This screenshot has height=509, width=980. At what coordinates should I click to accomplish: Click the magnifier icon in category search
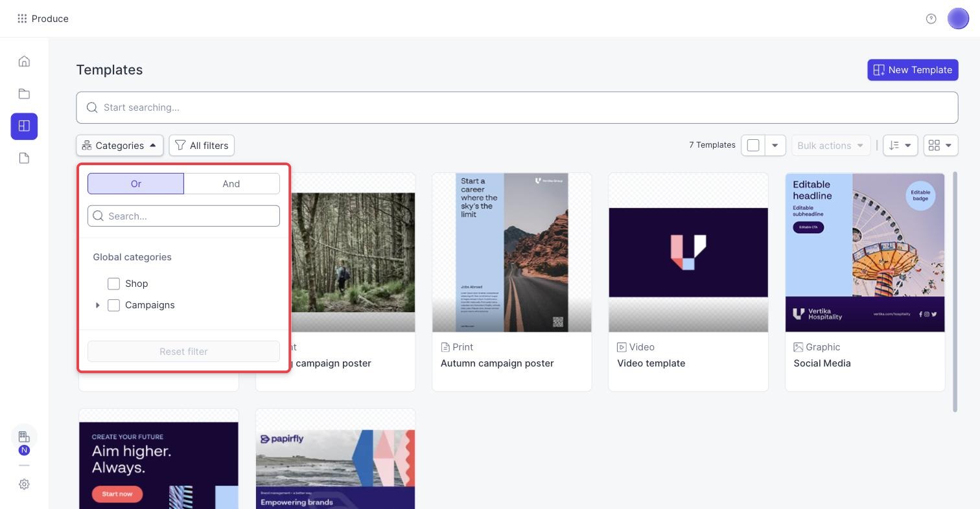pyautogui.click(x=99, y=216)
